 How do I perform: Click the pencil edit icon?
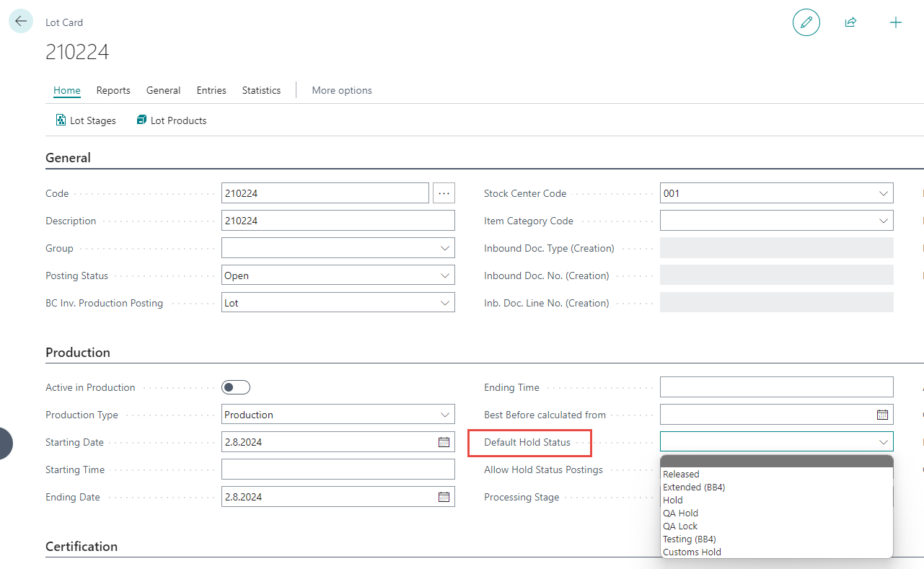click(806, 22)
